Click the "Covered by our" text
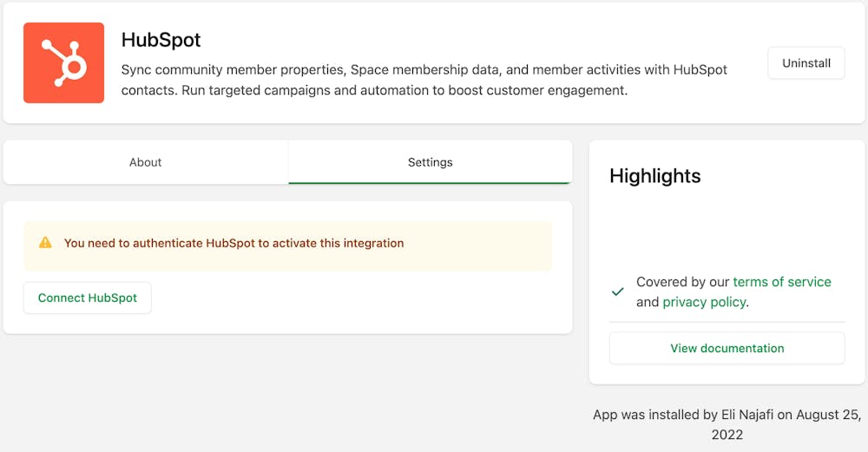The image size is (868, 452). click(683, 282)
